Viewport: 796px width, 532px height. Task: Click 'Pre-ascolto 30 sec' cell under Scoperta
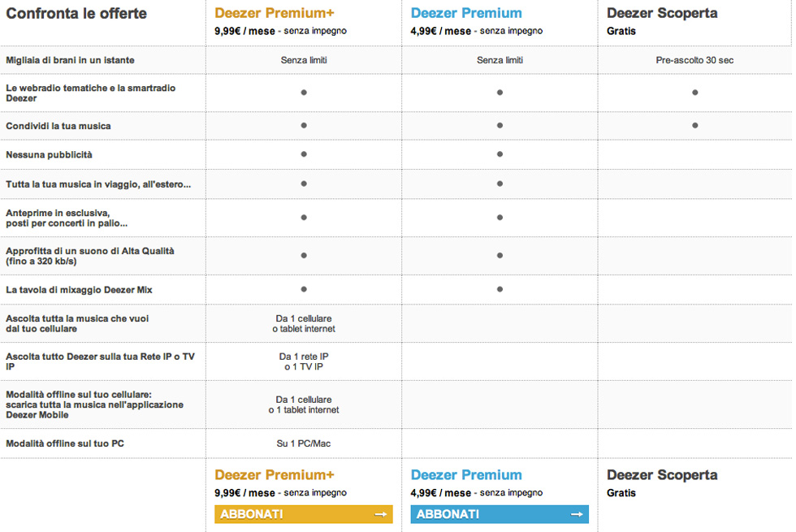pyautogui.click(x=694, y=60)
